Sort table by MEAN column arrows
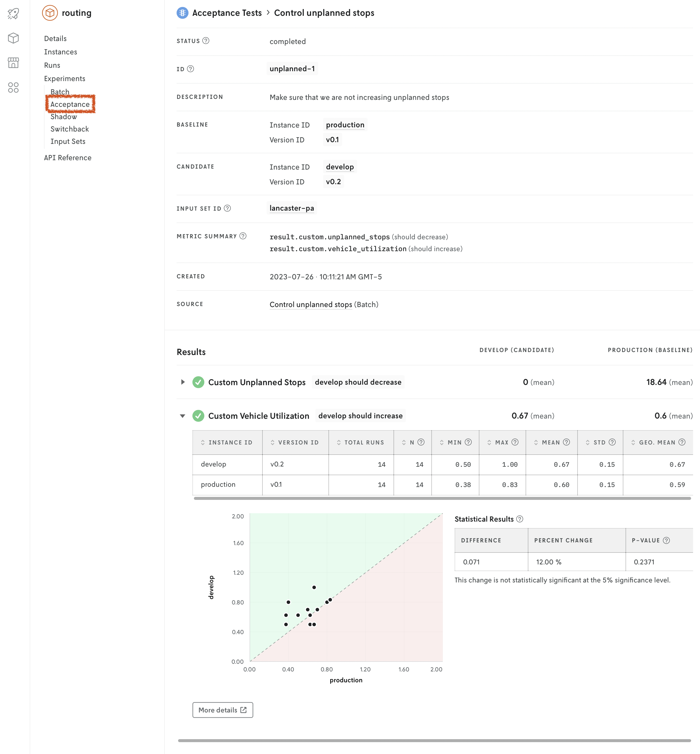 coord(536,443)
